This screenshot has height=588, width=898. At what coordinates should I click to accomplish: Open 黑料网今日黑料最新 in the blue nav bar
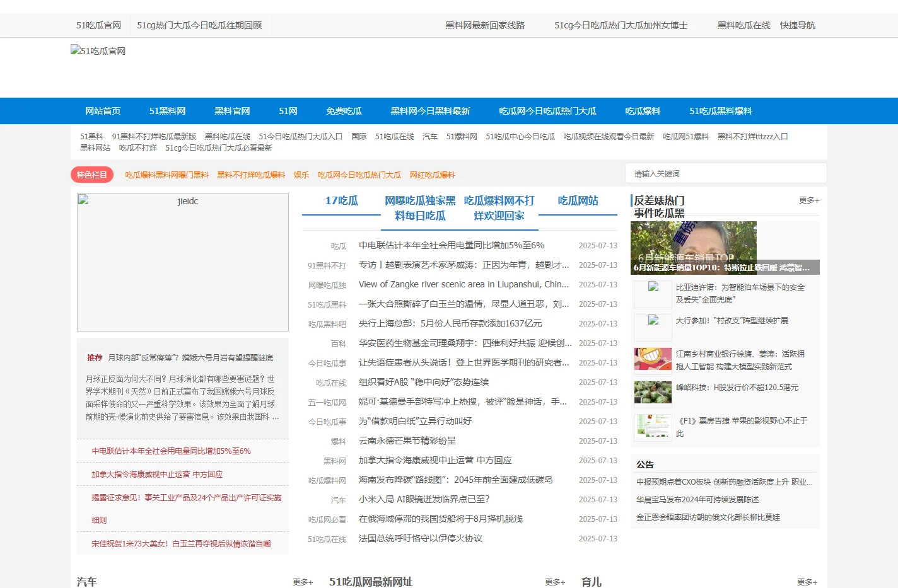430,111
